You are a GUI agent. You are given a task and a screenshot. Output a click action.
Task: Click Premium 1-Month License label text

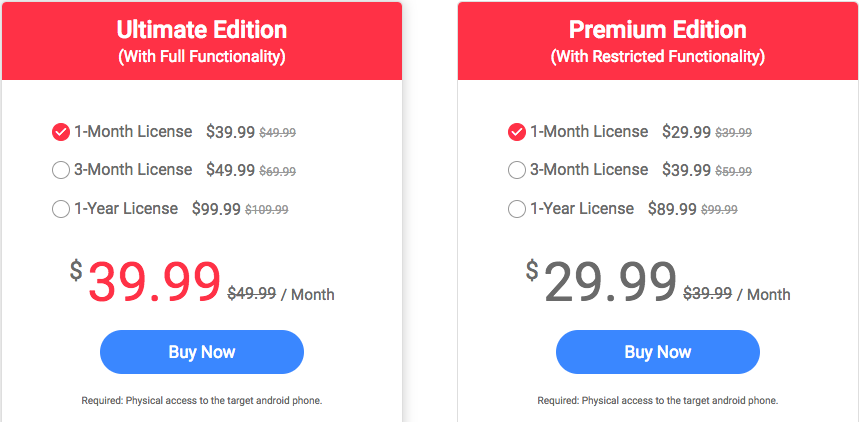pos(589,131)
